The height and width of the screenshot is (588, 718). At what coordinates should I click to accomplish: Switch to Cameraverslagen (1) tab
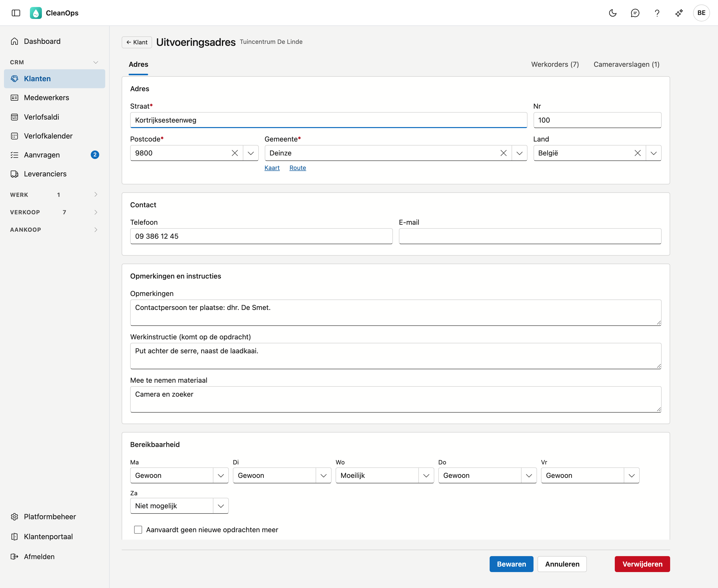(x=626, y=64)
